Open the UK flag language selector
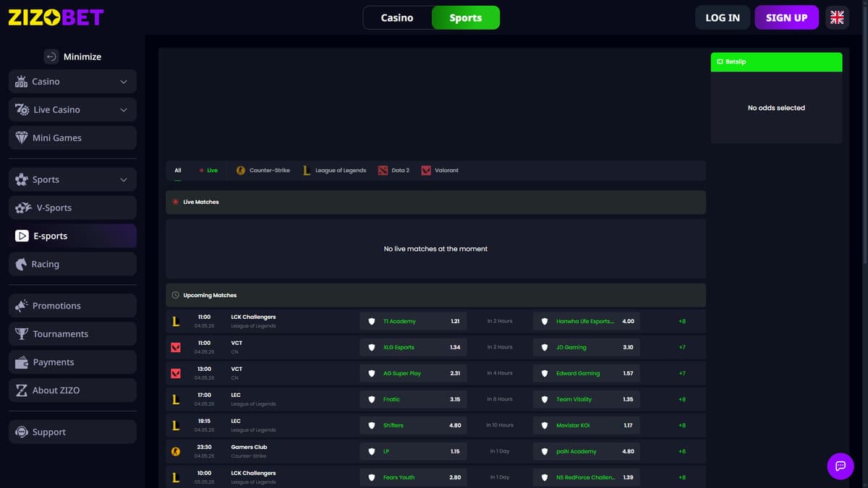Image resolution: width=868 pixels, height=488 pixels. pyautogui.click(x=837, y=17)
